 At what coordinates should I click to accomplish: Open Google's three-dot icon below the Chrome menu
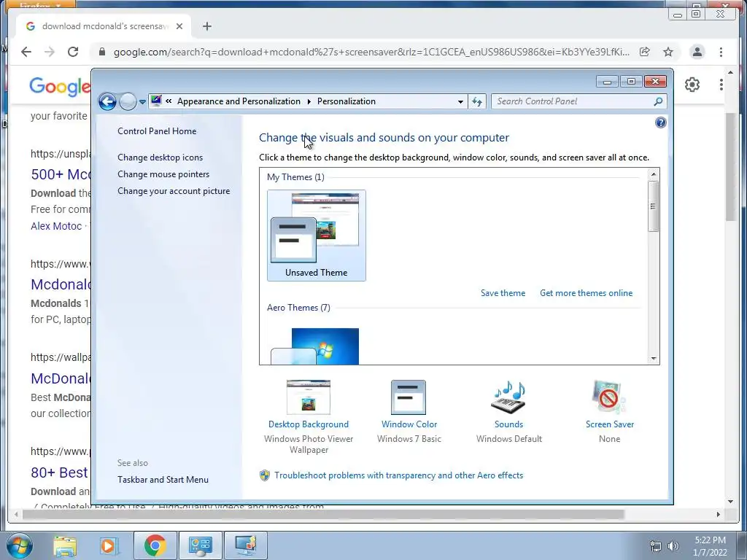[721, 85]
